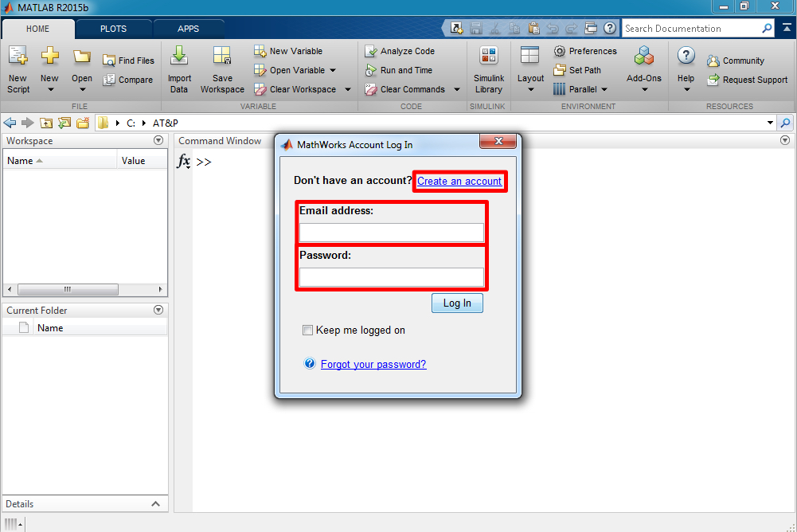Click Clear Commands
Screen dimensions: 797x532
405,89
